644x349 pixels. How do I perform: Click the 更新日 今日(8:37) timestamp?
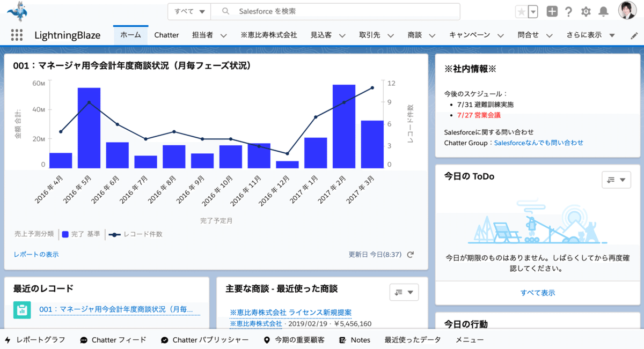pos(375,255)
